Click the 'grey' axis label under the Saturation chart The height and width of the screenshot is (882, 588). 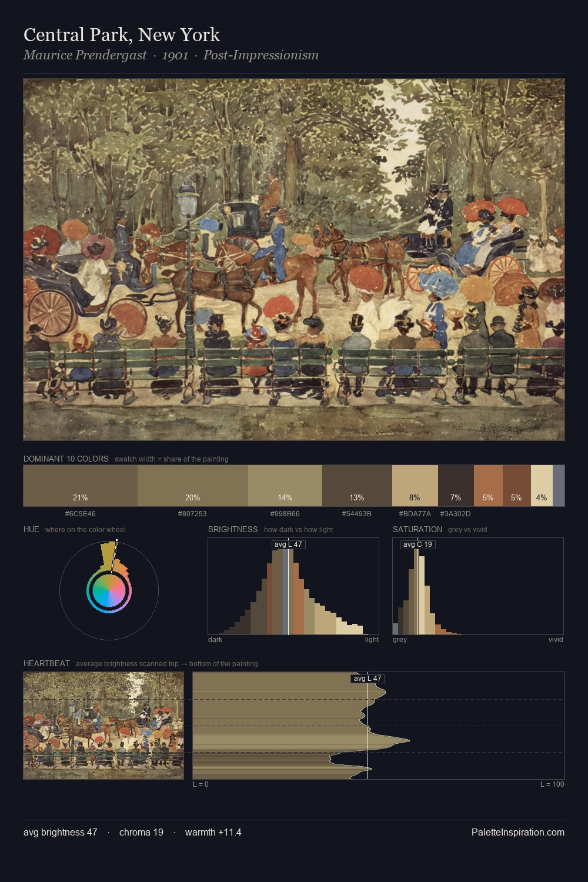tap(400, 640)
